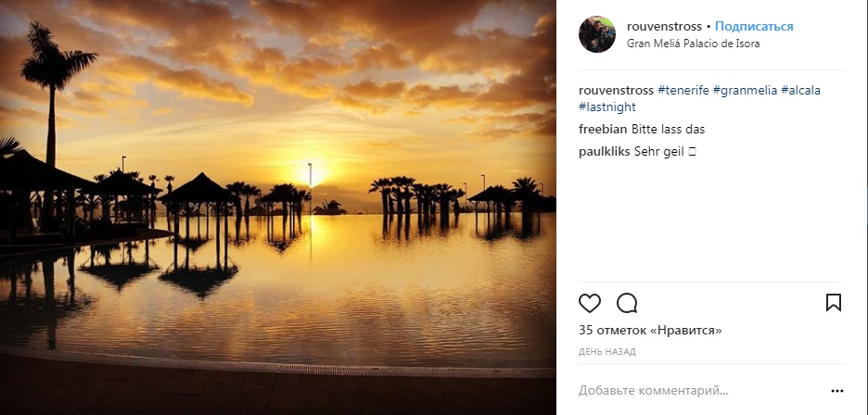Click the sunset pool photo
868x415 pixels.
[277, 207]
